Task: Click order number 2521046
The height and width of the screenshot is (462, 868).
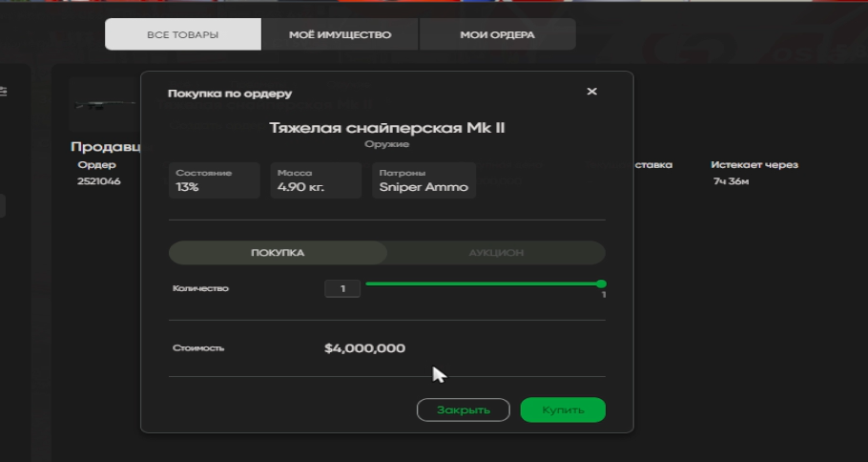Action: pyautogui.click(x=99, y=181)
